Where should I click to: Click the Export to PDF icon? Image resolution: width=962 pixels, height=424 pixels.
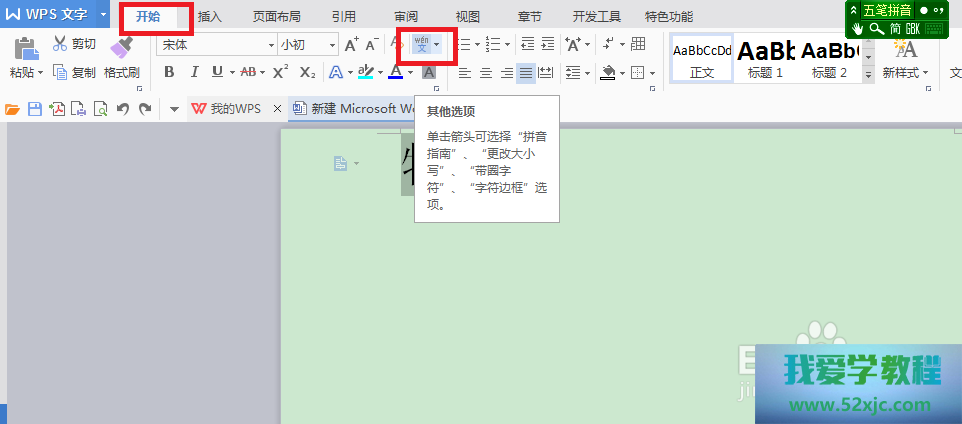click(x=57, y=109)
